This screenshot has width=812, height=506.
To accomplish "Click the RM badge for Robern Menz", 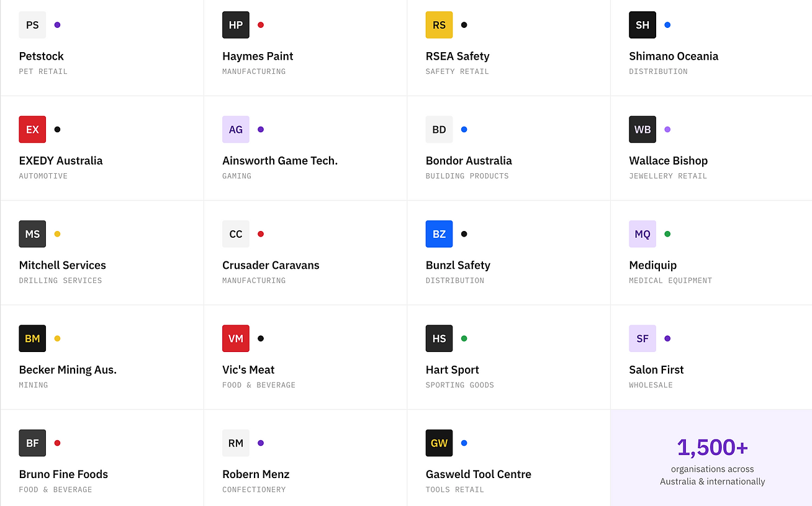I will 236,443.
